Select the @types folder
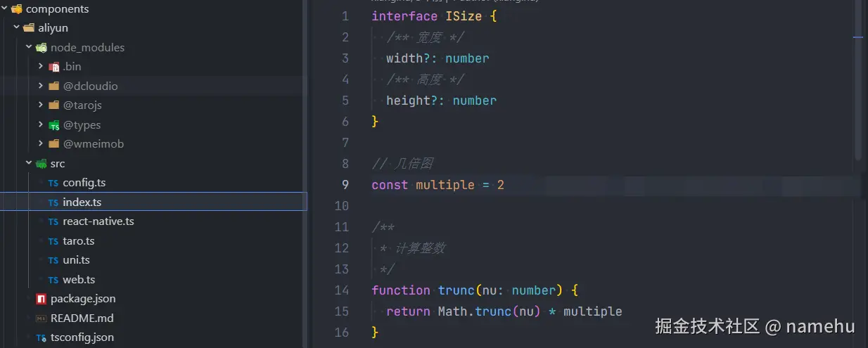The width and height of the screenshot is (868, 348). coord(153,124)
